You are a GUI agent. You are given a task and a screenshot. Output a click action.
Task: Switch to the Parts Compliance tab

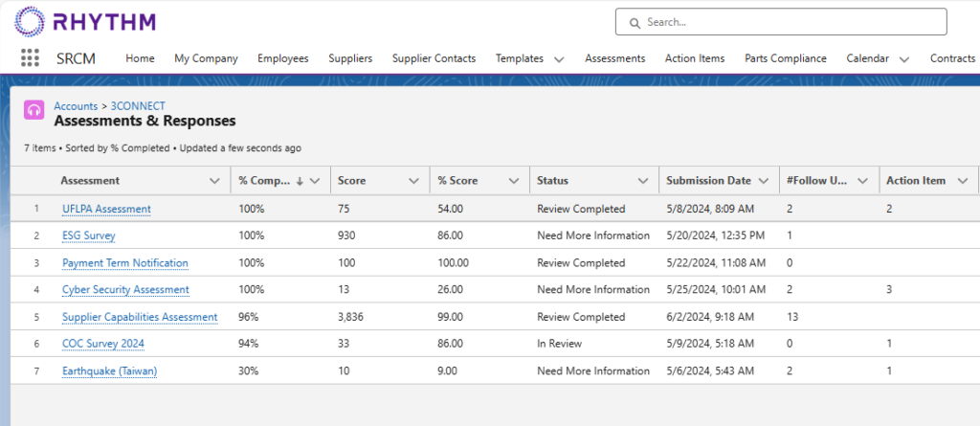tap(785, 58)
